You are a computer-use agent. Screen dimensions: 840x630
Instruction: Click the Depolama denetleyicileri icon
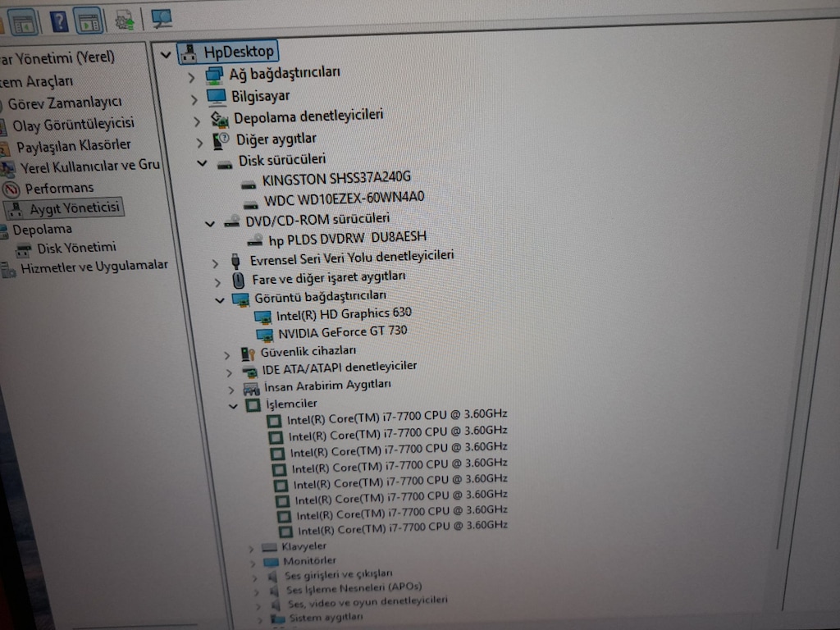point(219,120)
